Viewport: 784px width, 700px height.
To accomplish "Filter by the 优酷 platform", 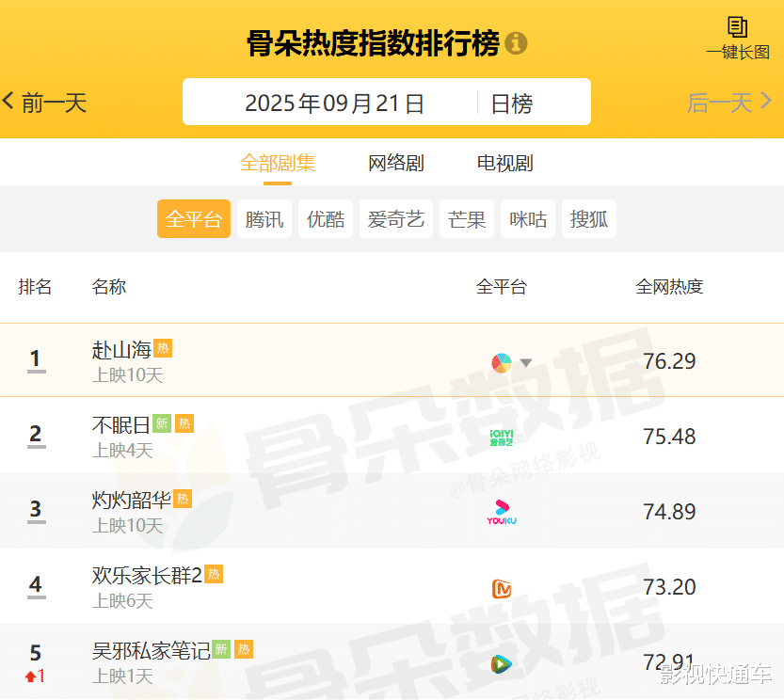I will (326, 219).
